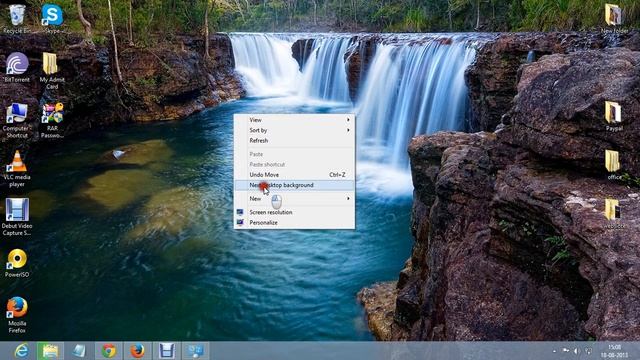This screenshot has width=640, height=360.
Task: Select the PowerISO desktop icon
Action: [17, 263]
